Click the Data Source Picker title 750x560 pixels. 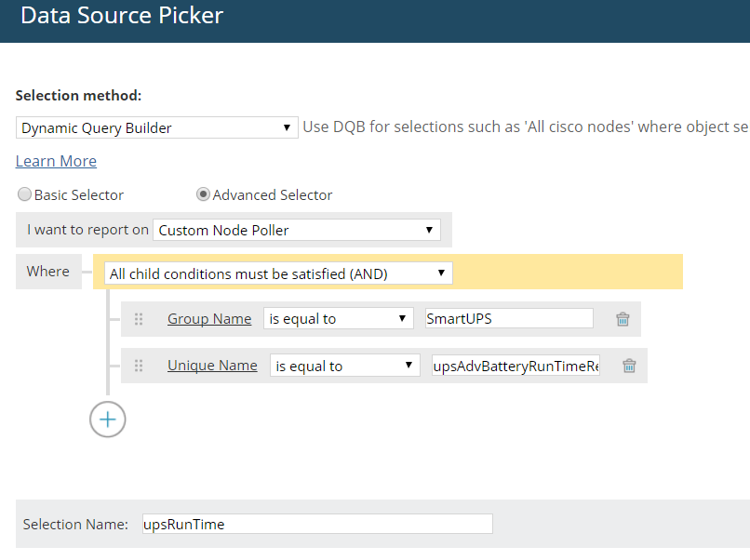[122, 16]
